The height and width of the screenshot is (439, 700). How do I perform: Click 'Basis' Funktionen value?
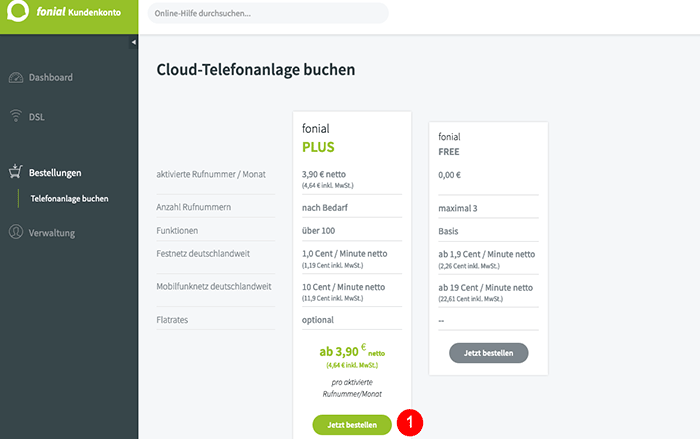click(x=448, y=231)
